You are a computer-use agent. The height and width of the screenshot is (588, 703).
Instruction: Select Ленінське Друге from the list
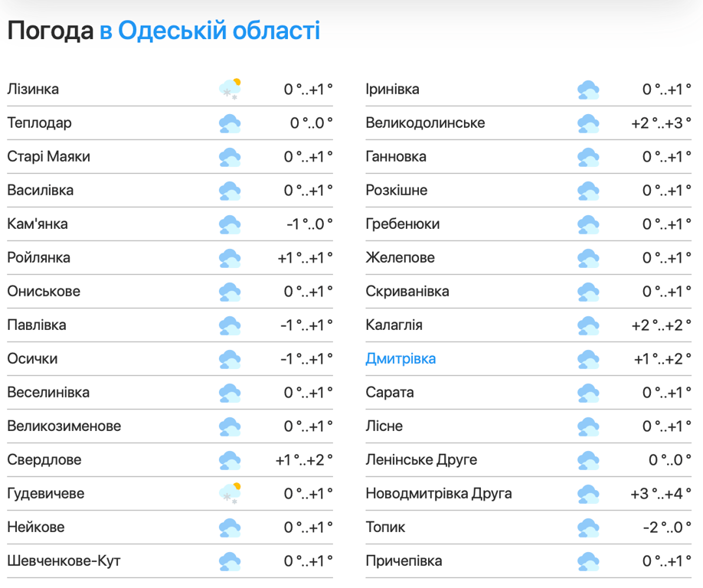421,460
